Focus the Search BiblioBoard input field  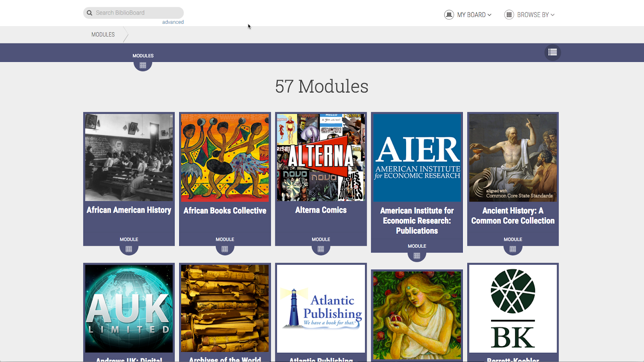click(134, 13)
